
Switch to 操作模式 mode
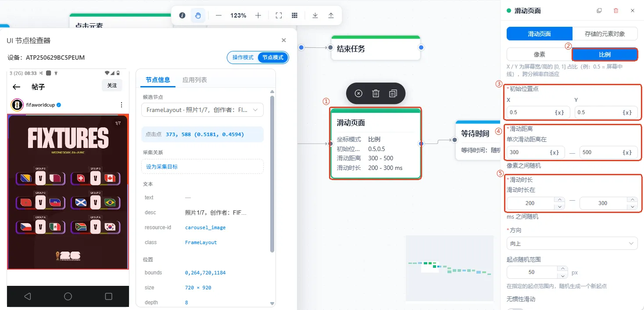243,58
